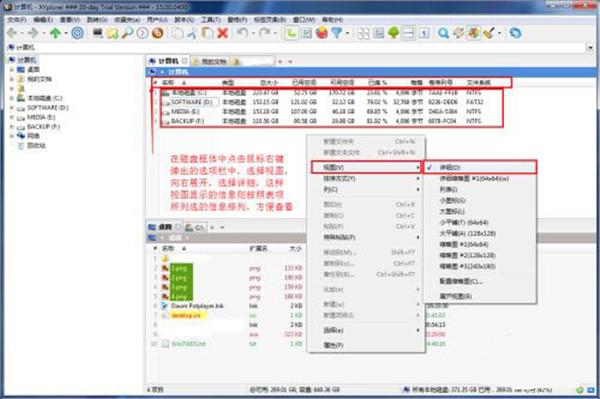Open tab list dropdown arrow beside upper tabs
Viewport: 600px width, 399px height.
290,62
